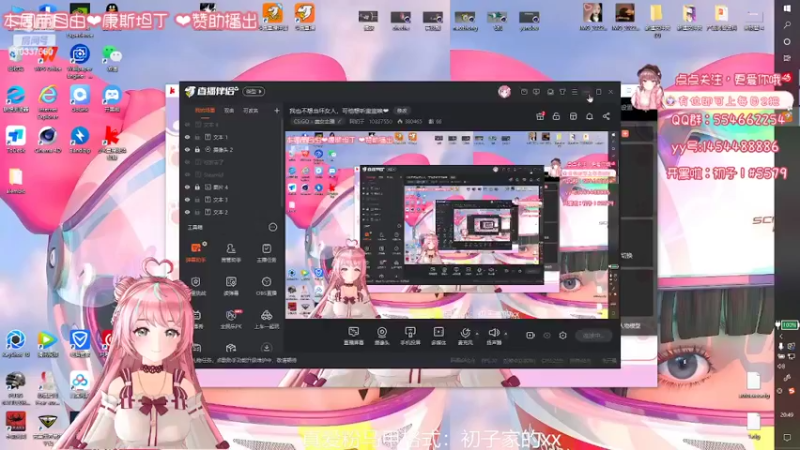Add 手机投屏 phone casting source
This screenshot has height=450, width=800.
point(410,336)
